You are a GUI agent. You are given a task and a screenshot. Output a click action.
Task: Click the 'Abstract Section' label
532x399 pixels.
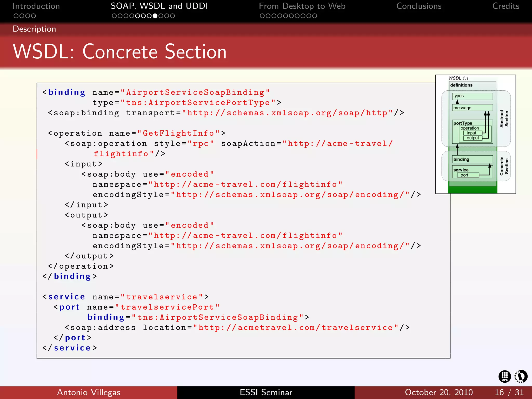[504, 118]
